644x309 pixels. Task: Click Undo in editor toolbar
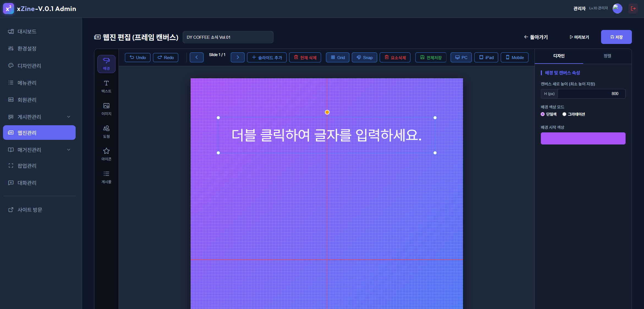pos(138,57)
